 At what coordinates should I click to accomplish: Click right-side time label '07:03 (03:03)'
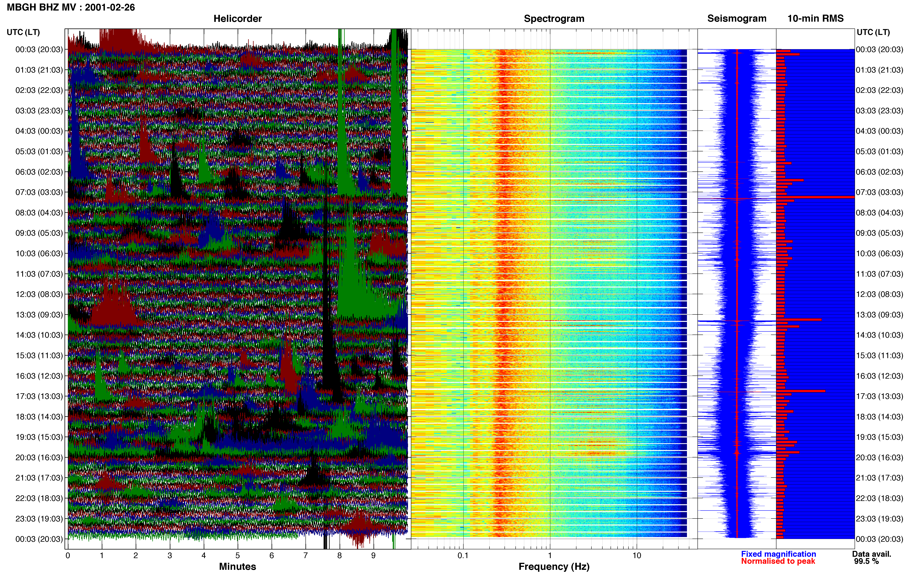pyautogui.click(x=879, y=192)
